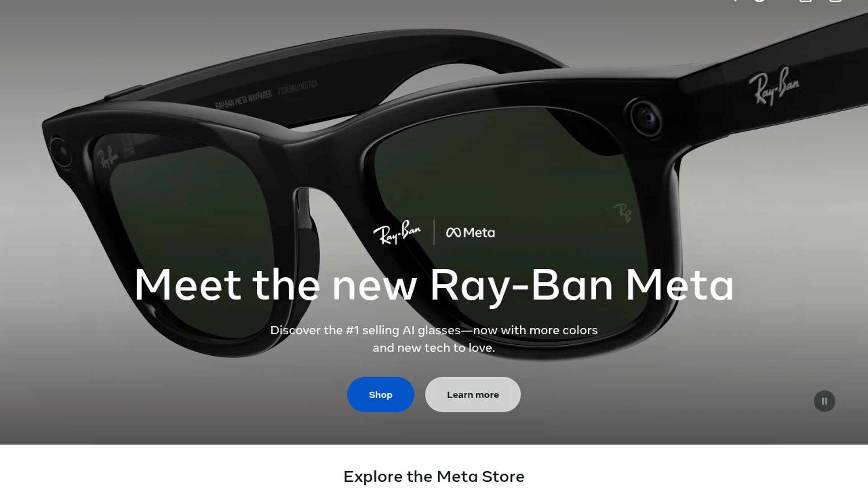Image resolution: width=868 pixels, height=488 pixels.
Task: Click the blue Shop button
Action: point(380,394)
